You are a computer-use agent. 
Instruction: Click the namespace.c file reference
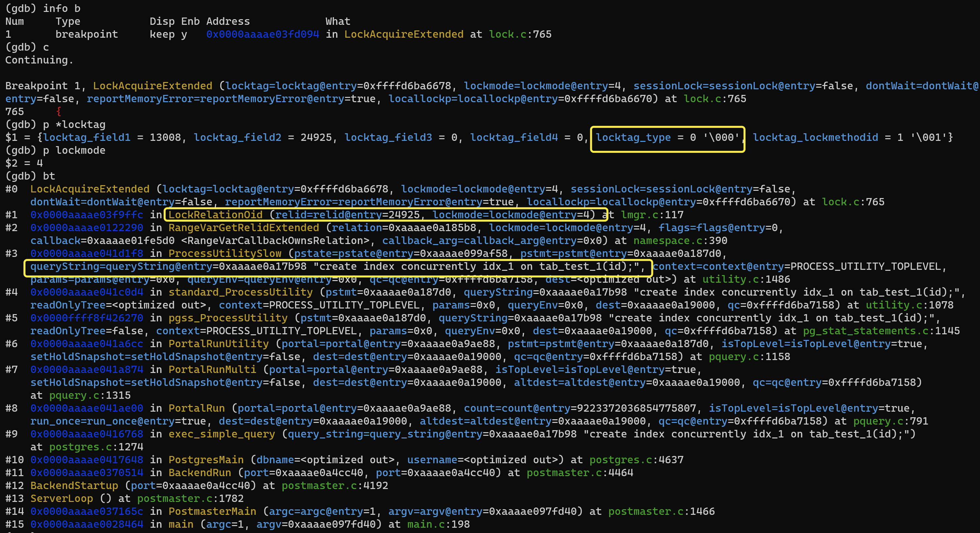668,241
